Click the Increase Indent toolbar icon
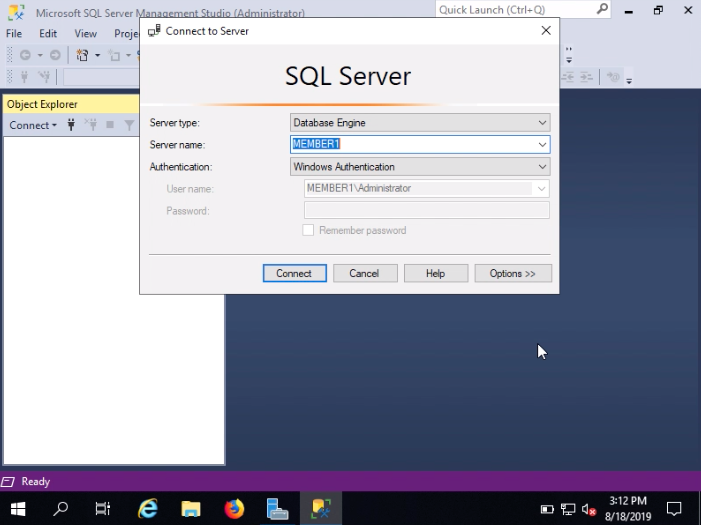This screenshot has width=701, height=525. tap(586, 77)
